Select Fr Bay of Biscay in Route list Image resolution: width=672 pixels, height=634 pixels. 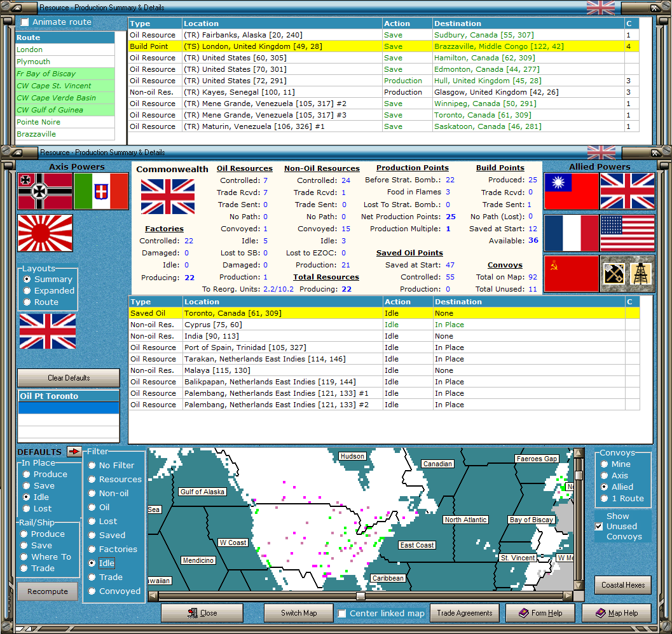[x=65, y=74]
